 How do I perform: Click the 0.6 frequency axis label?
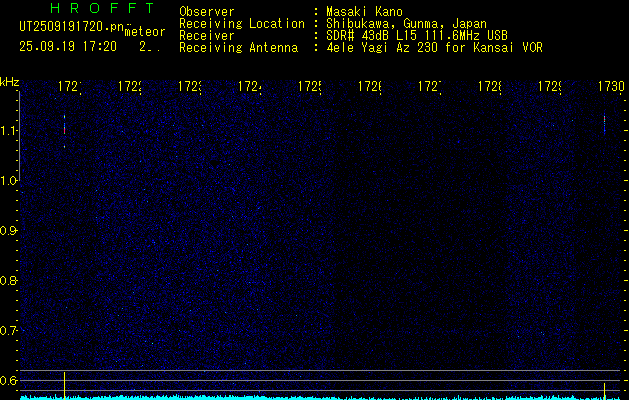point(9,380)
